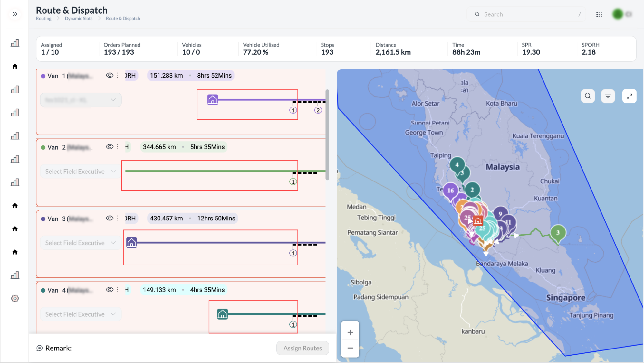Click the SPORH value 2.18

coord(589,52)
